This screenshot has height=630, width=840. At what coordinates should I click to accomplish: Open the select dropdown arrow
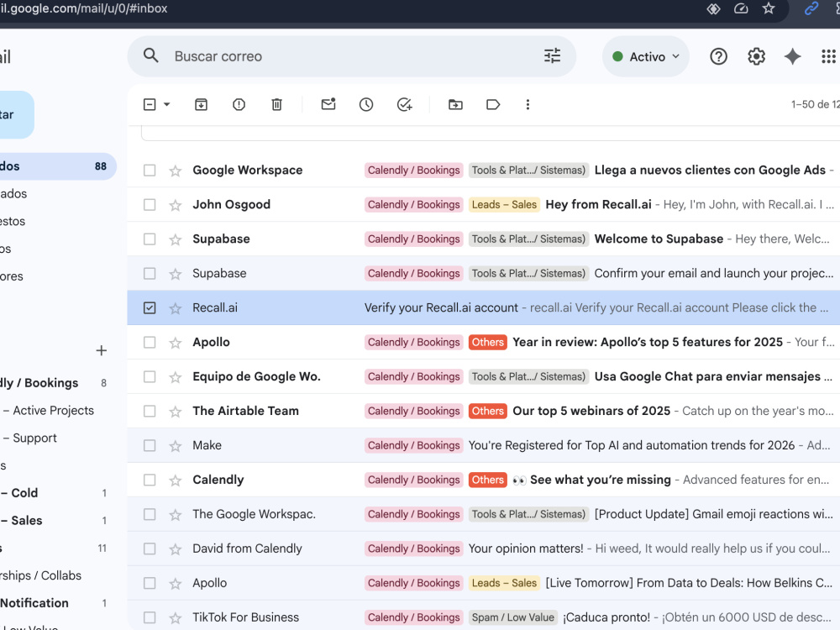pos(166,104)
